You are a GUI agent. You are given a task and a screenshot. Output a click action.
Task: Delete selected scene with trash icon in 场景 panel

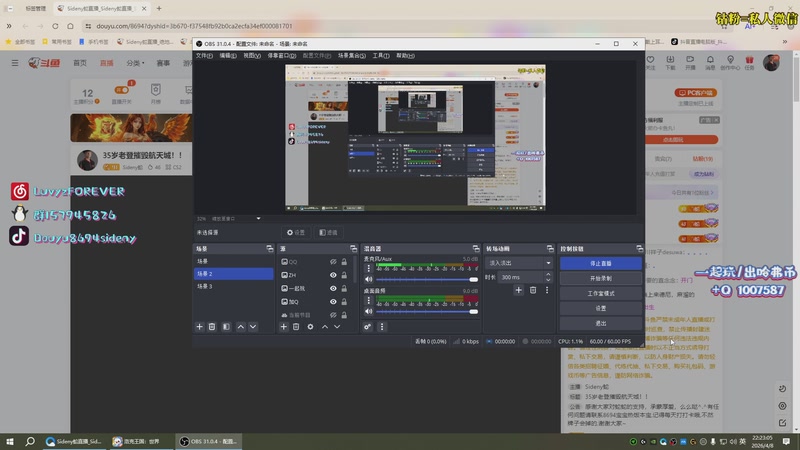point(212,327)
